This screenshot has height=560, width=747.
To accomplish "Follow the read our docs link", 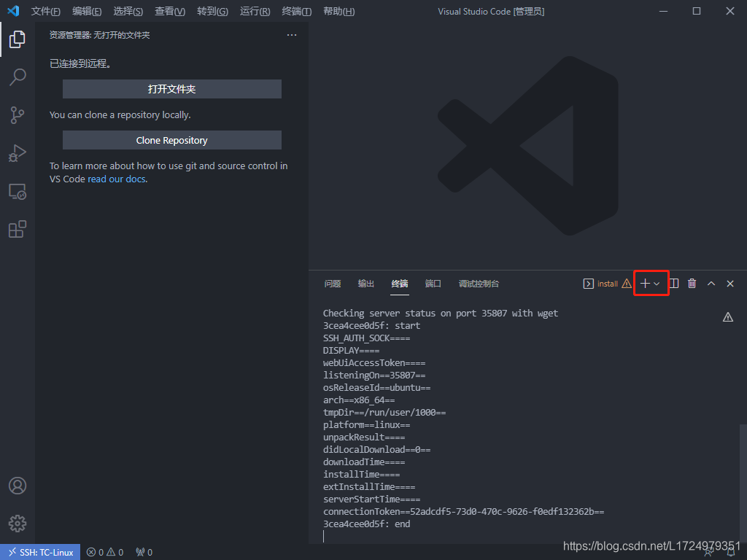I will point(117,179).
